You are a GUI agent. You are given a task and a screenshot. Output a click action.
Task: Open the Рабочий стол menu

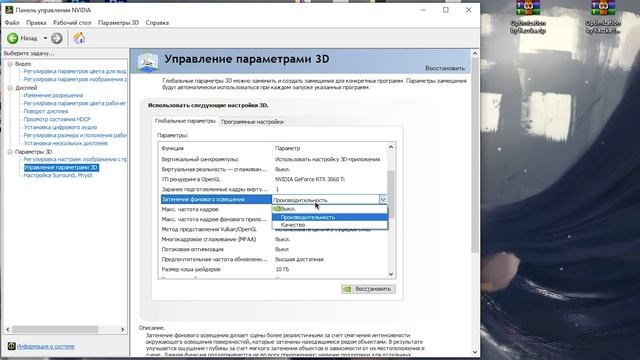pos(72,23)
